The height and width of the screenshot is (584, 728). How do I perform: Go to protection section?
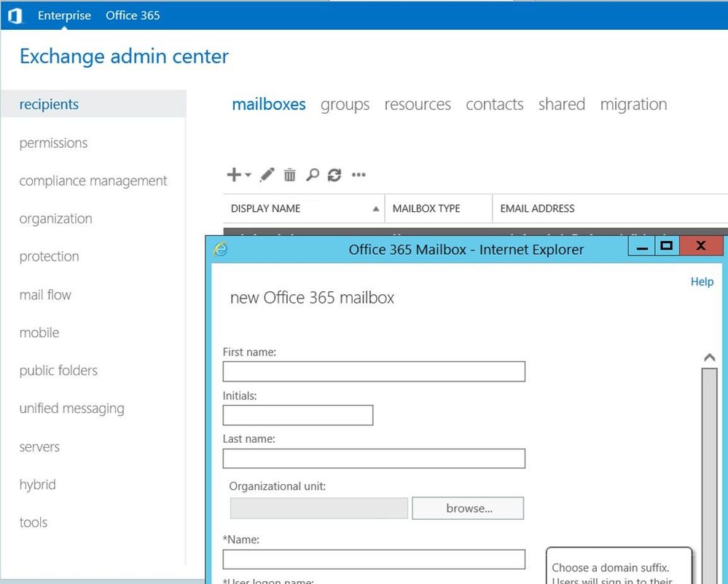[50, 256]
